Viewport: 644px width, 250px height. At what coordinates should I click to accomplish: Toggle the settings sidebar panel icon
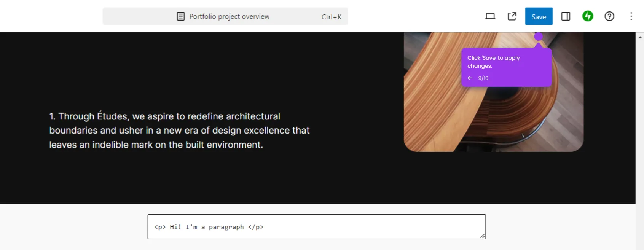click(566, 16)
